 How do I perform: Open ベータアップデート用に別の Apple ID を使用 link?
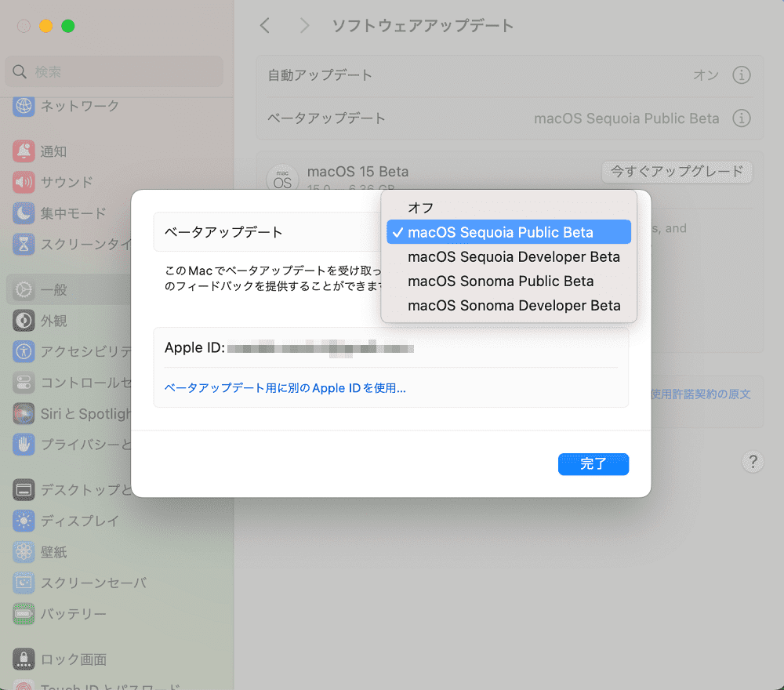point(285,388)
